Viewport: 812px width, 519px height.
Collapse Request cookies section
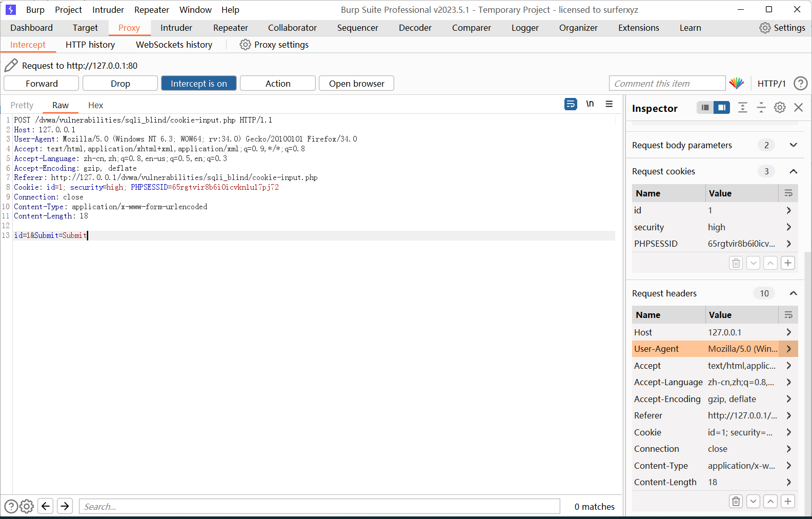(794, 171)
